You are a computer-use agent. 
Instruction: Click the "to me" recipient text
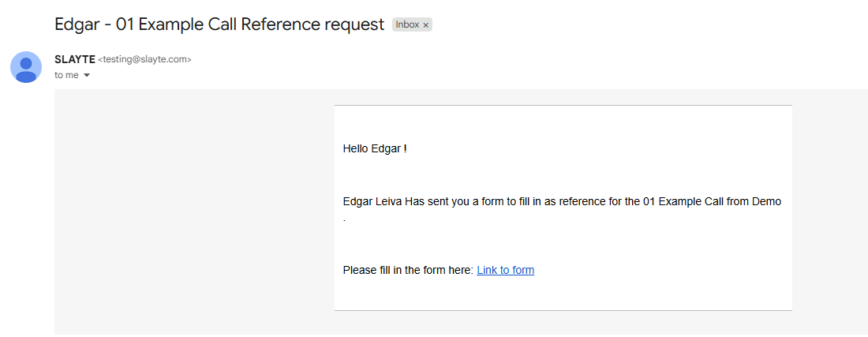coord(66,75)
